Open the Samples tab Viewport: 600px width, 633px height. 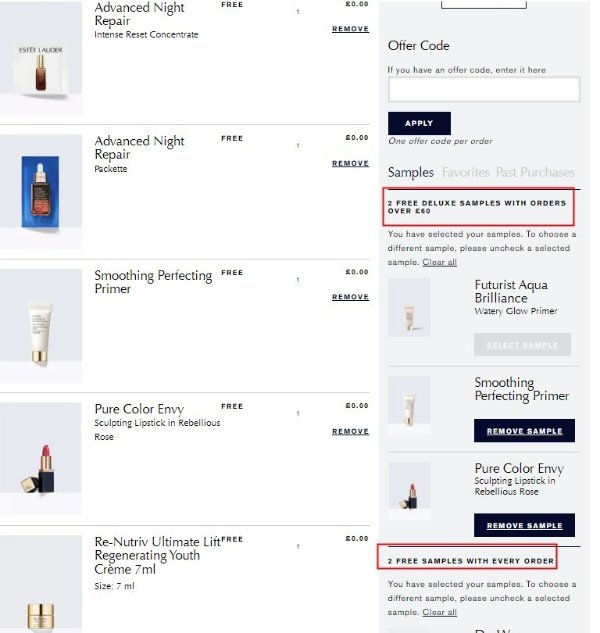click(x=411, y=172)
